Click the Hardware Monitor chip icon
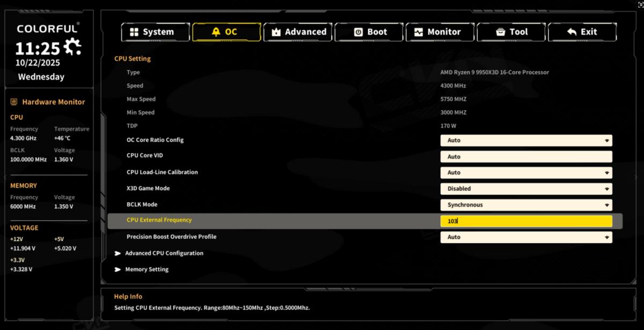This screenshot has height=330, width=644. (14, 102)
